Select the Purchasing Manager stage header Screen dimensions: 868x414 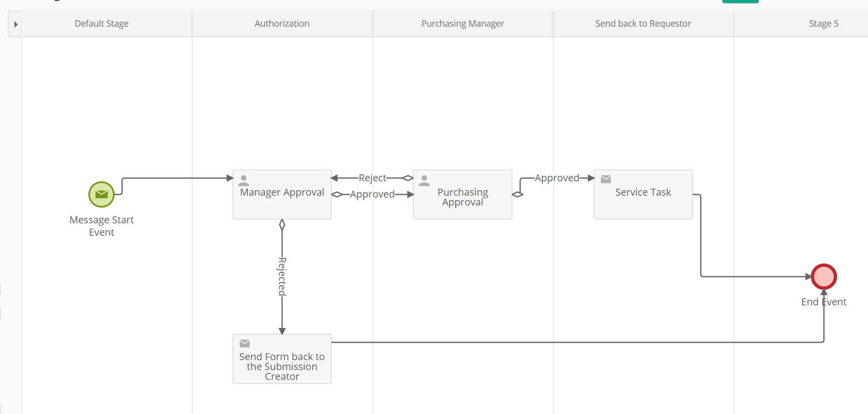[463, 24]
